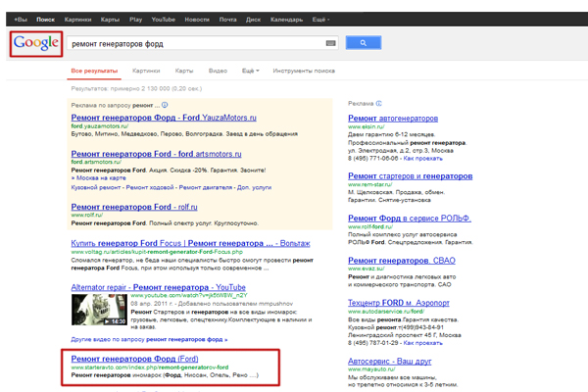Switch to Карты results tab

[184, 71]
